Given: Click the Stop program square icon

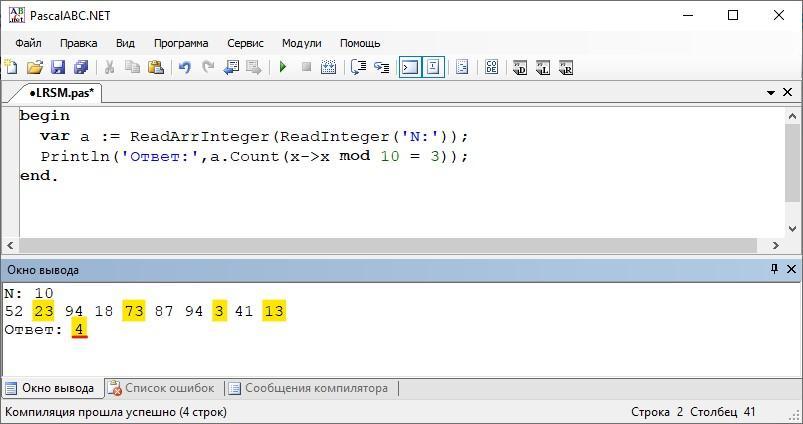Looking at the screenshot, I should pyautogui.click(x=307, y=68).
